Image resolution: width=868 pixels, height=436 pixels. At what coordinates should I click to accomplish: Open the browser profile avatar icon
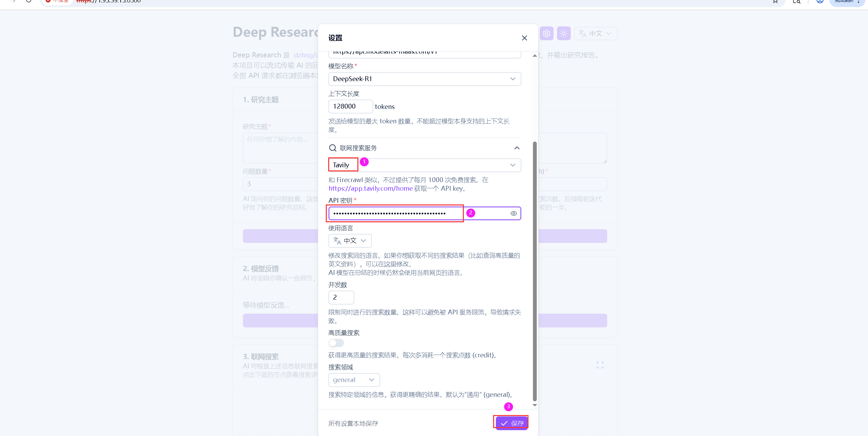pos(820,1)
